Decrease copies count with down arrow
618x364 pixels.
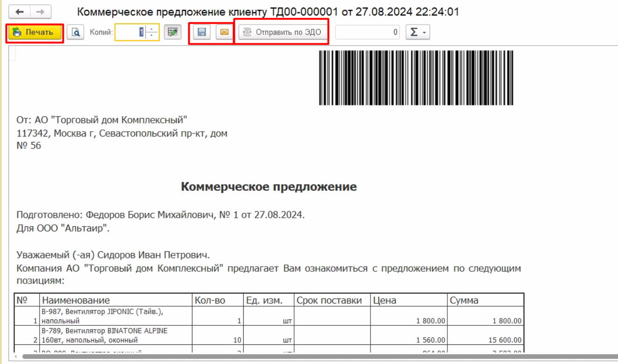[152, 35]
